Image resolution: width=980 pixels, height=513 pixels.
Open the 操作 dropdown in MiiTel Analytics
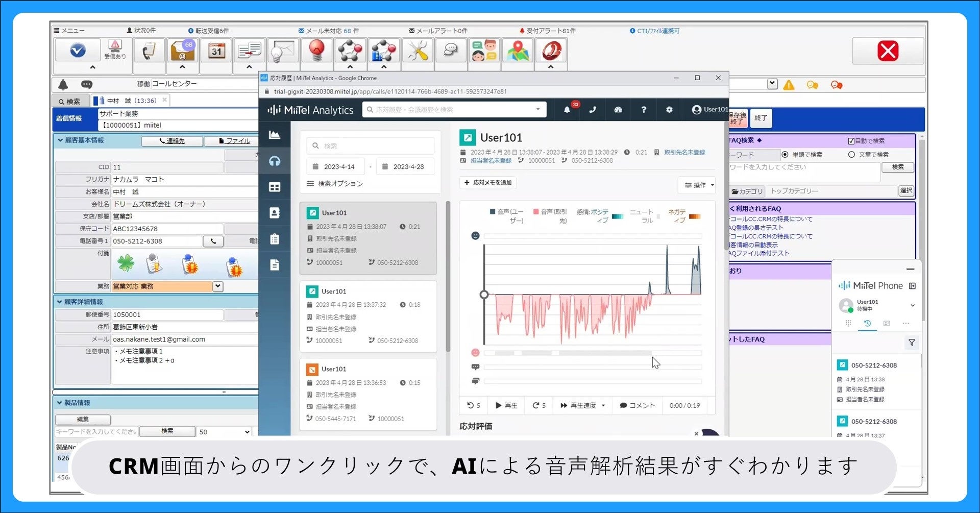[x=698, y=185]
